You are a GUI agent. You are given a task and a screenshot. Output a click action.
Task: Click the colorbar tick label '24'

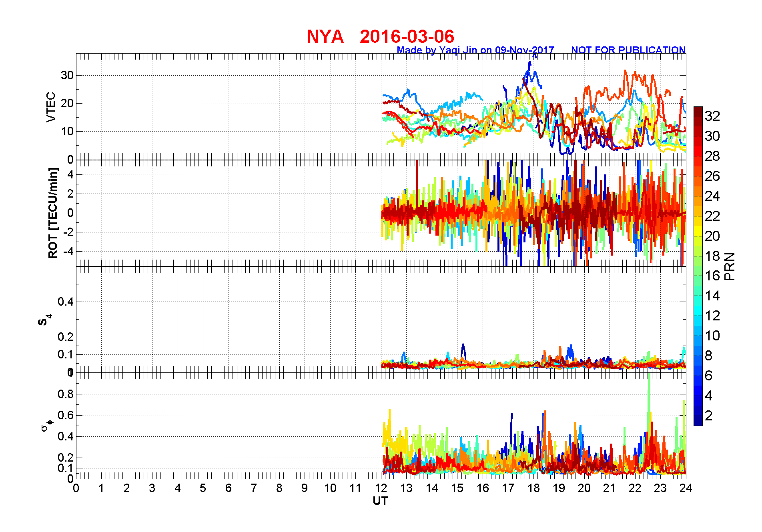[x=712, y=196]
